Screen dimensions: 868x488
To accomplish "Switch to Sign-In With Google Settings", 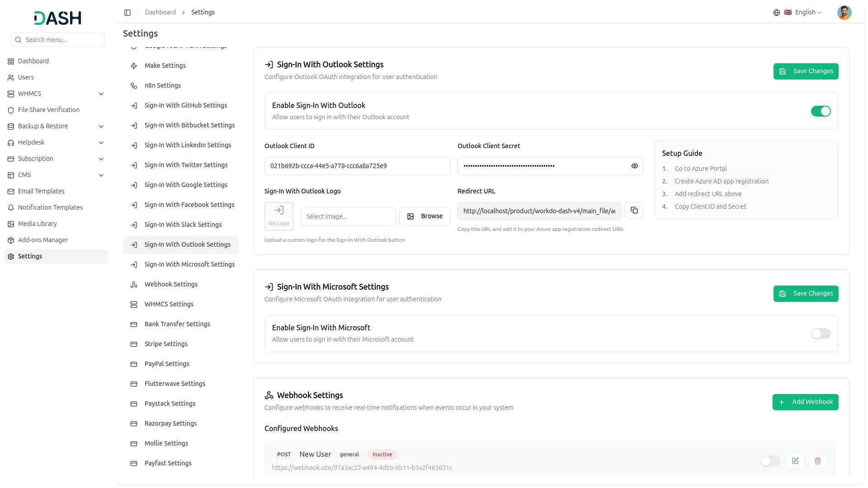I will tap(186, 184).
